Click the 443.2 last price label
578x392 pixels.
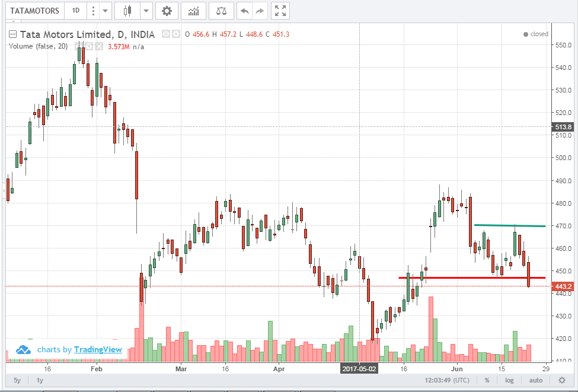point(563,286)
